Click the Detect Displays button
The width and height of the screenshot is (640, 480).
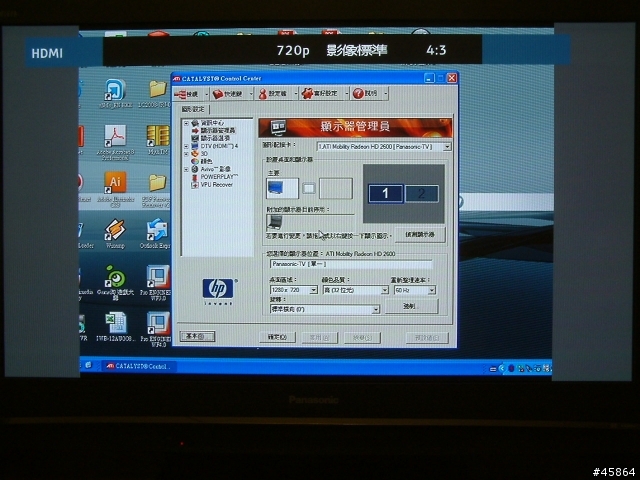click(x=420, y=235)
